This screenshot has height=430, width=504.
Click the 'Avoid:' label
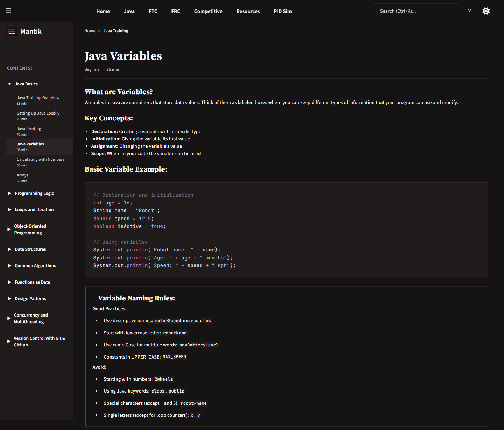(99, 367)
